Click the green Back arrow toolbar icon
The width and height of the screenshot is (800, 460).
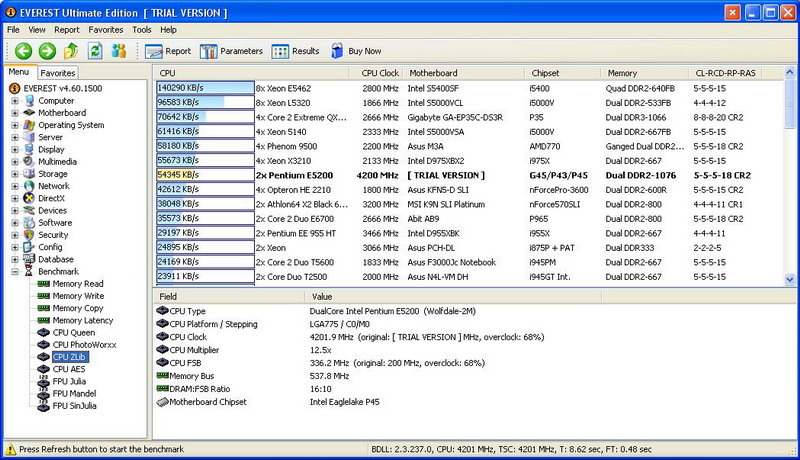tap(23, 51)
